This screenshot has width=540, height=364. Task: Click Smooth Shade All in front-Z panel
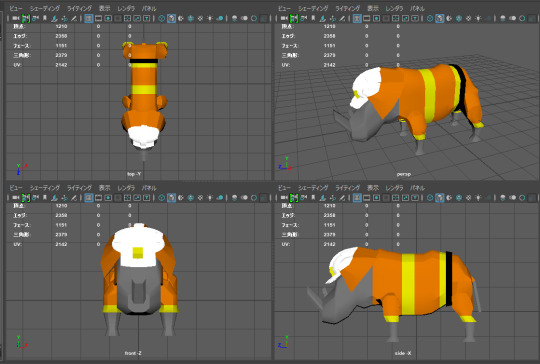pos(171,198)
